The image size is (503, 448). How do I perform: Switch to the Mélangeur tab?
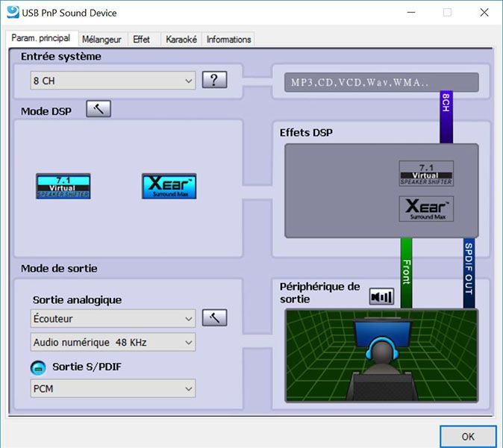click(101, 39)
